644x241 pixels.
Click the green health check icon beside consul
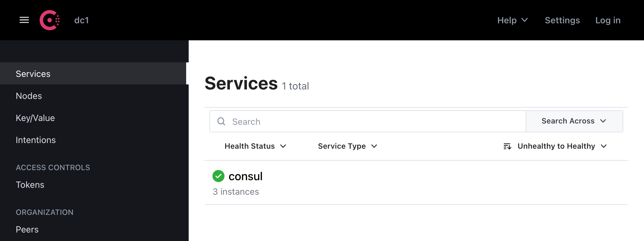tap(218, 176)
